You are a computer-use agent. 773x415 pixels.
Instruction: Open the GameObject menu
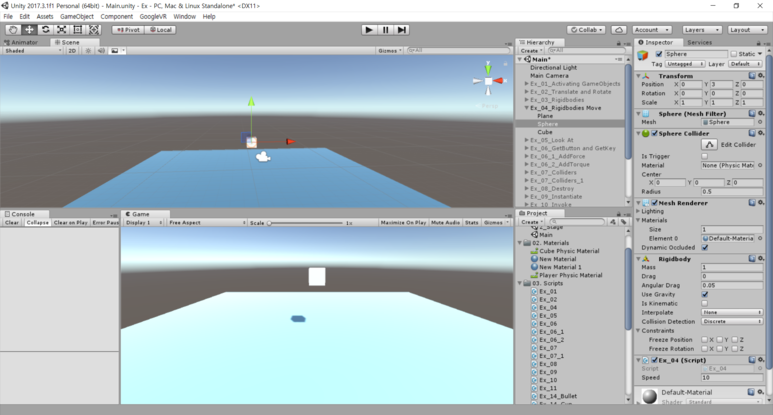click(76, 16)
